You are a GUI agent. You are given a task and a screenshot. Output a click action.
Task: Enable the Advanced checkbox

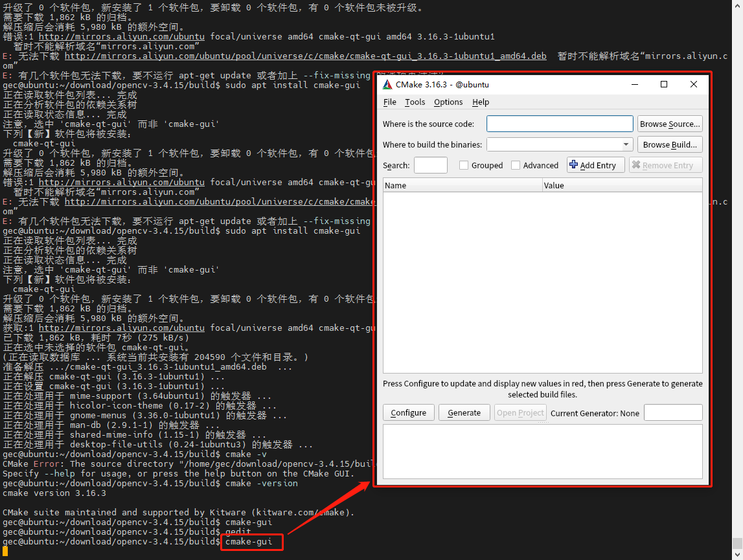click(x=516, y=165)
